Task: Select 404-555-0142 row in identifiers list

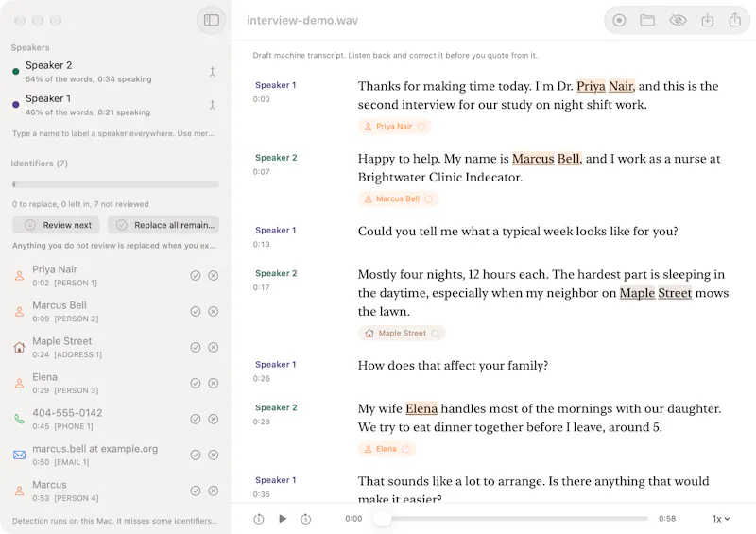Action: 114,420
